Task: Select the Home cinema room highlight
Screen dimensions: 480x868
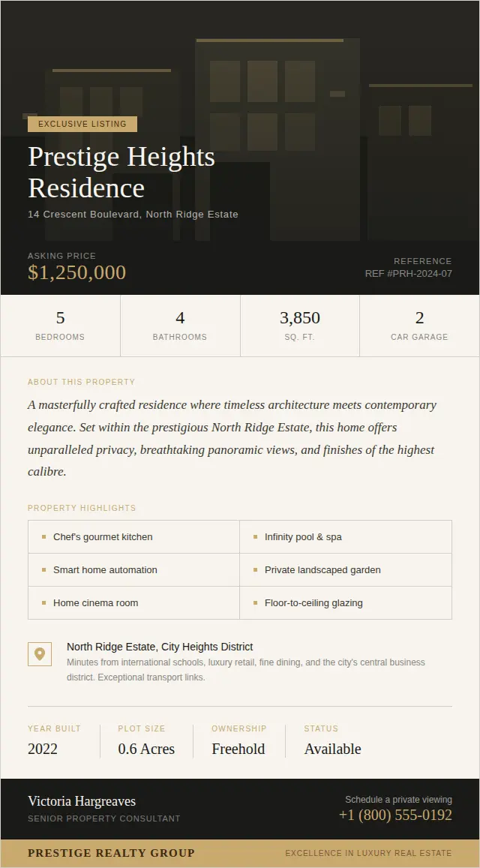Action: point(95,603)
